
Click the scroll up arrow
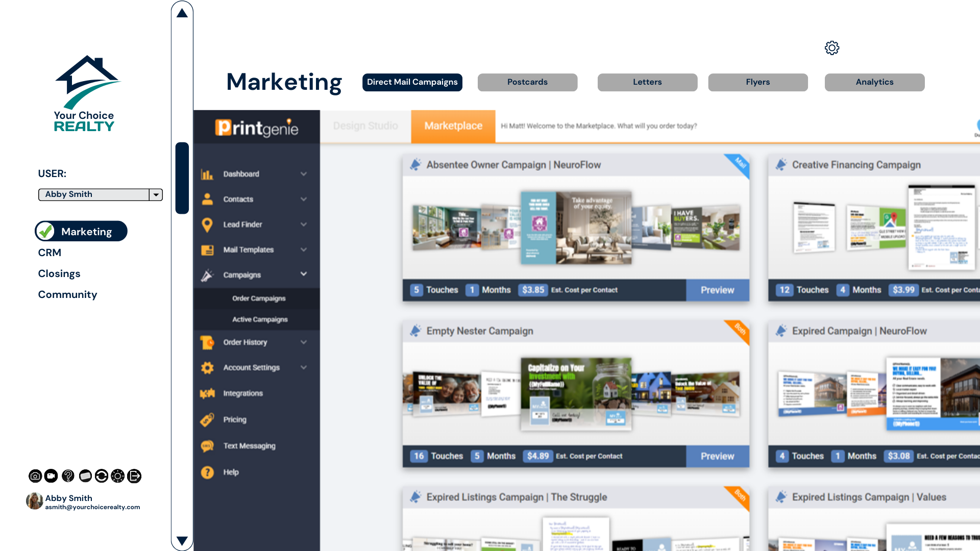(182, 13)
